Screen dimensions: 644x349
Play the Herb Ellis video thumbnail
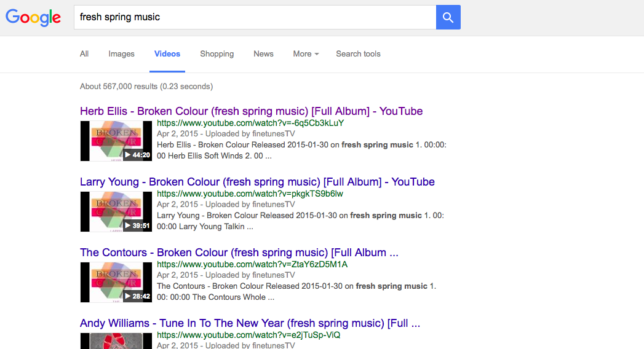(x=116, y=141)
